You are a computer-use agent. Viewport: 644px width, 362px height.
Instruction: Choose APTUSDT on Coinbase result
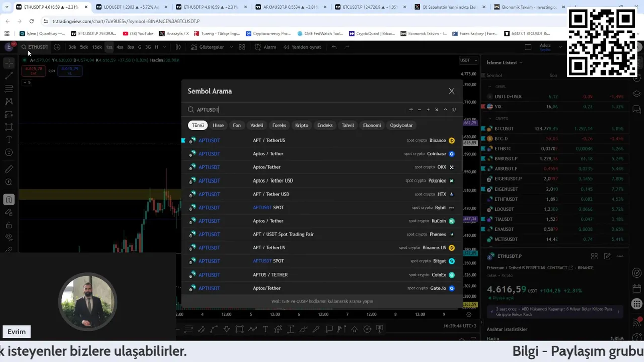[322, 154]
